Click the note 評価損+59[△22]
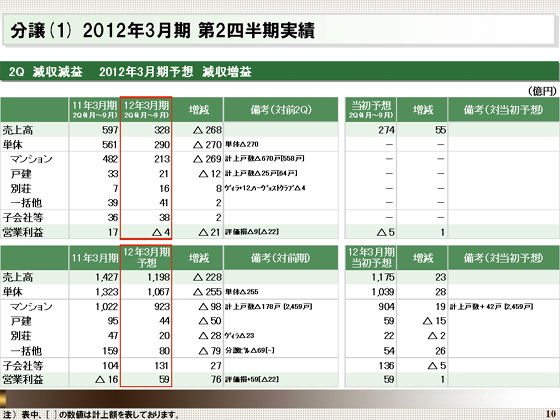The image size is (560, 420). (x=252, y=379)
